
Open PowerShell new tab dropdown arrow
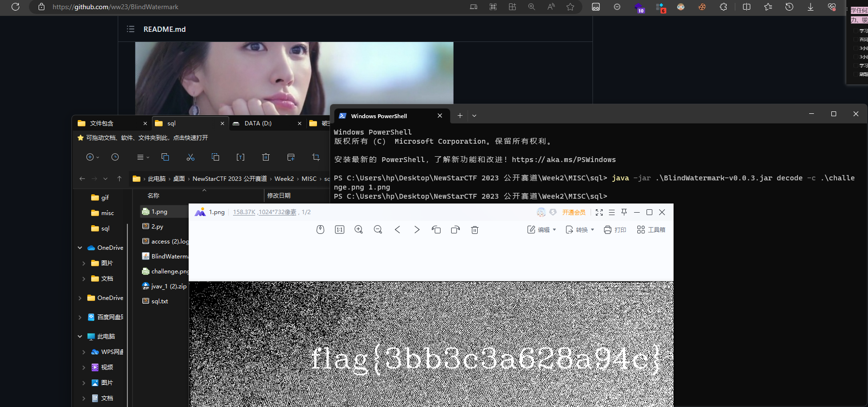[474, 116]
